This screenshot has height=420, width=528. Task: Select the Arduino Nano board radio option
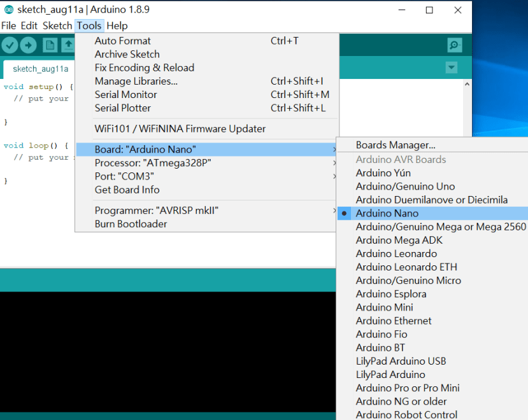pyautogui.click(x=432, y=213)
